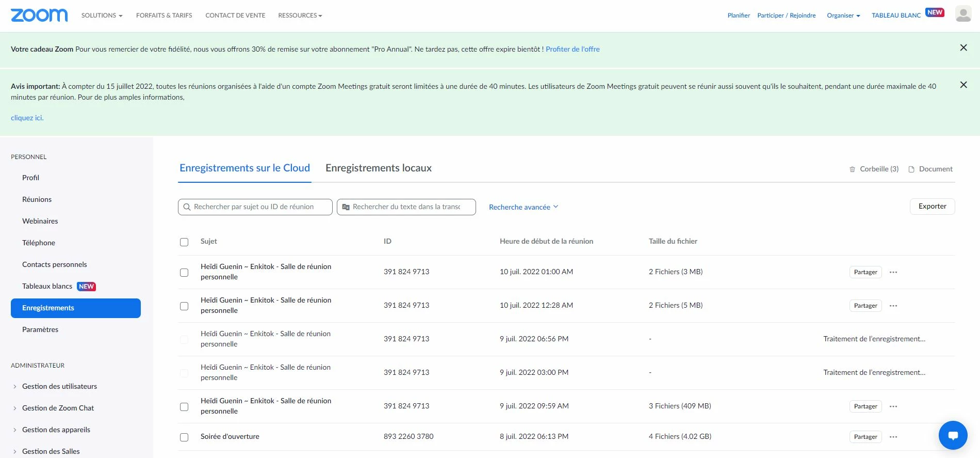Click the NEW badge beside Tableau Blanc
Viewport: 980px width, 458px height.
(x=935, y=12)
